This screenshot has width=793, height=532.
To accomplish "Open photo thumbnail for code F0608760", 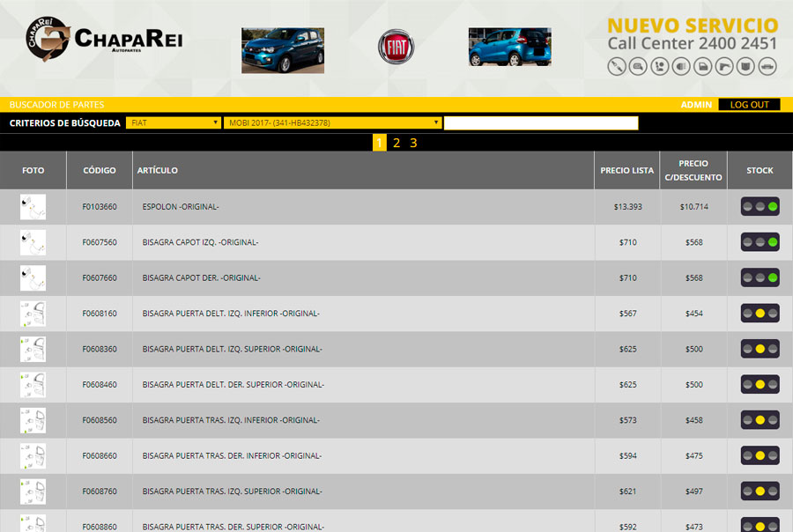I will tap(33, 491).
